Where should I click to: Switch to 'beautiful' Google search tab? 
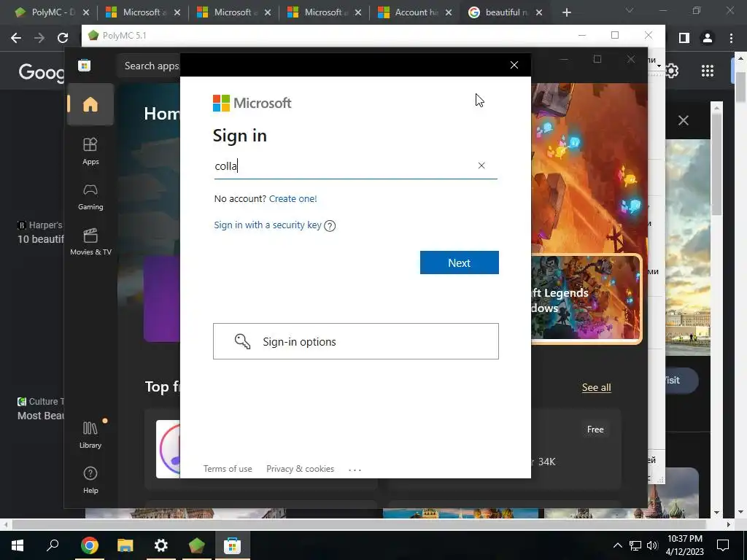505,12
